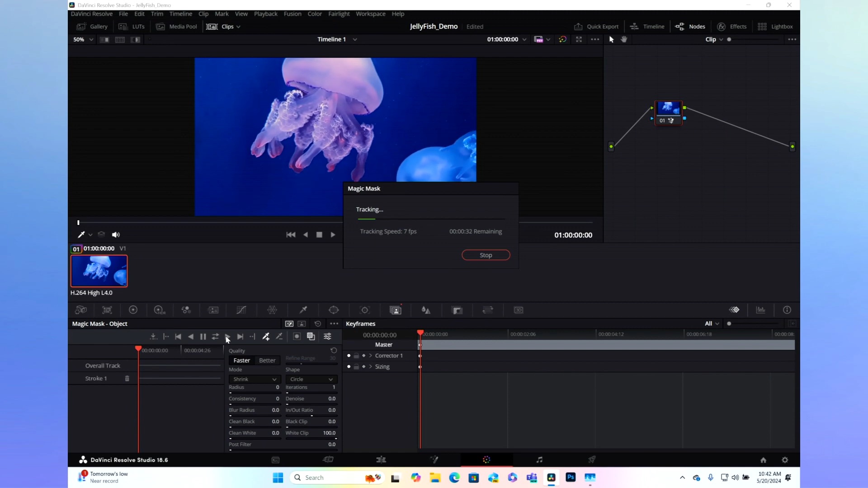Toggle the Gallery panel button
Image resolution: width=868 pixels, height=488 pixels.
92,27
